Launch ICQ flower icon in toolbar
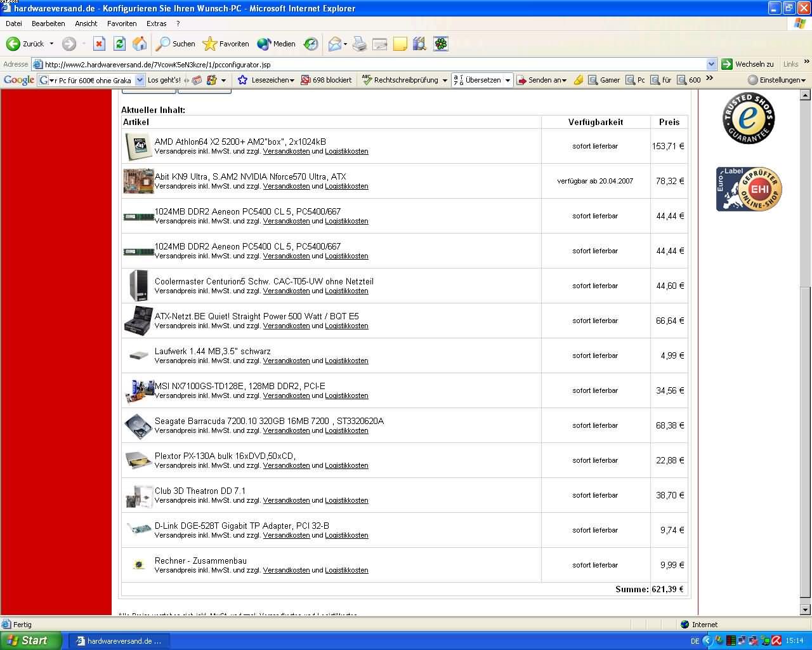Viewport: 812px width, 650px height. [x=441, y=44]
